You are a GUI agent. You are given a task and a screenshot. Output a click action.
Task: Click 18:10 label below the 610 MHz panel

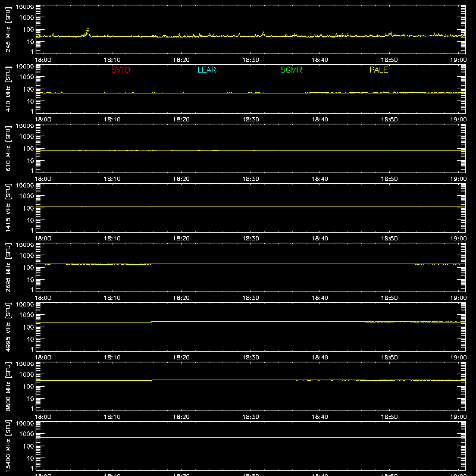coord(112,179)
